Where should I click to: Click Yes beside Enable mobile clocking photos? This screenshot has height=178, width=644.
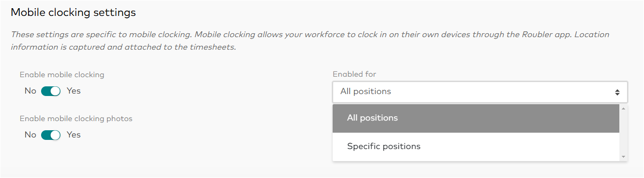click(x=73, y=135)
